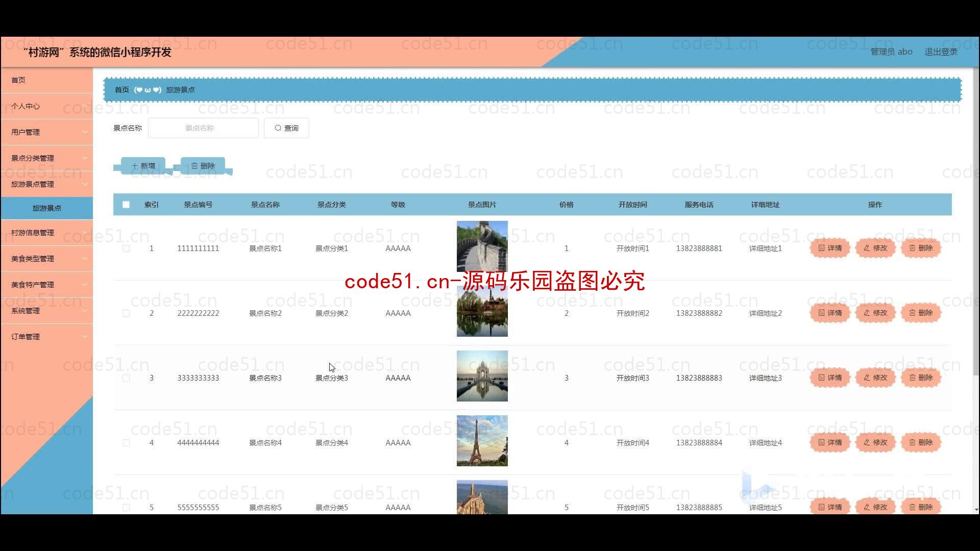Click the thumbnail image for entry 4
This screenshot has height=551, width=980.
[x=481, y=441]
